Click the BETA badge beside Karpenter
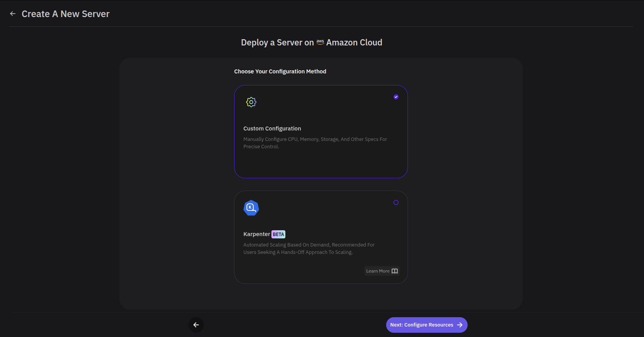 278,234
